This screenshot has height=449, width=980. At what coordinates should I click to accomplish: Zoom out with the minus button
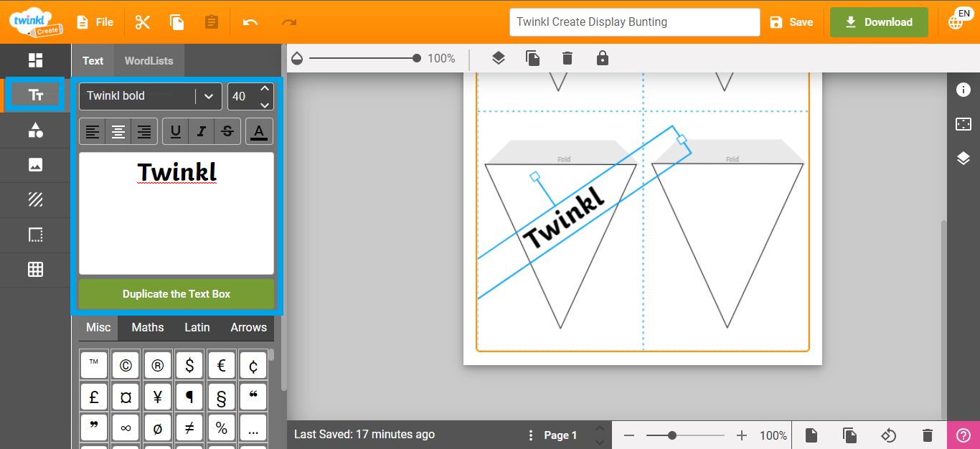coord(628,435)
